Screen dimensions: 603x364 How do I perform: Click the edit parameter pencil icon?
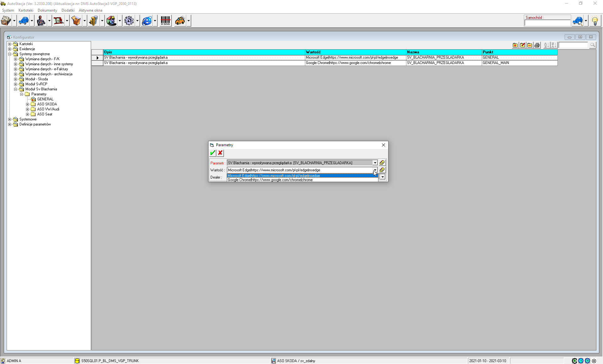tap(522, 45)
